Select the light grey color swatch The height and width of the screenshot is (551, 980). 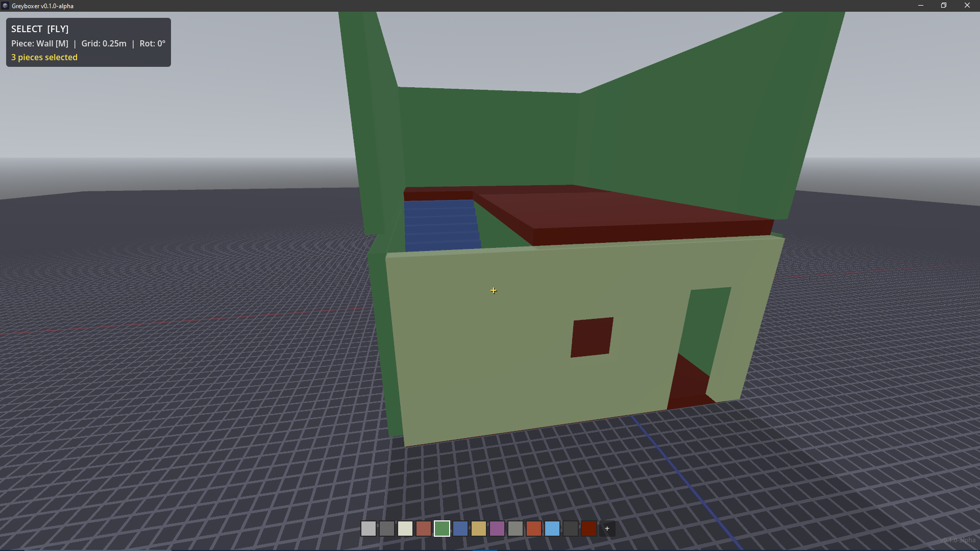point(368,529)
